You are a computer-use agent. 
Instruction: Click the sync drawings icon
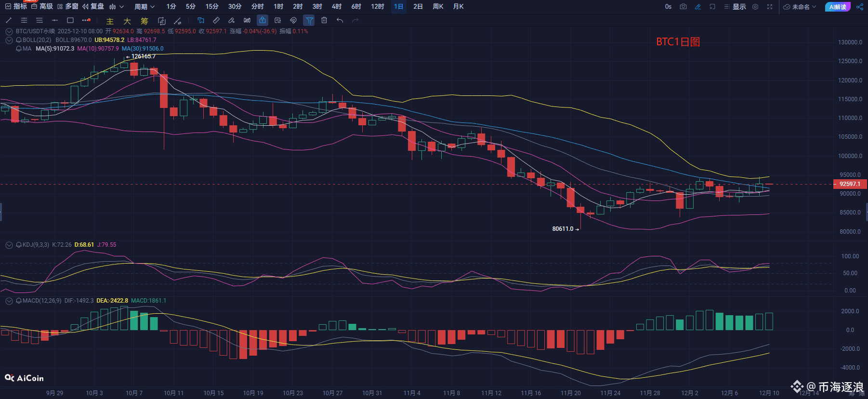pos(162,21)
